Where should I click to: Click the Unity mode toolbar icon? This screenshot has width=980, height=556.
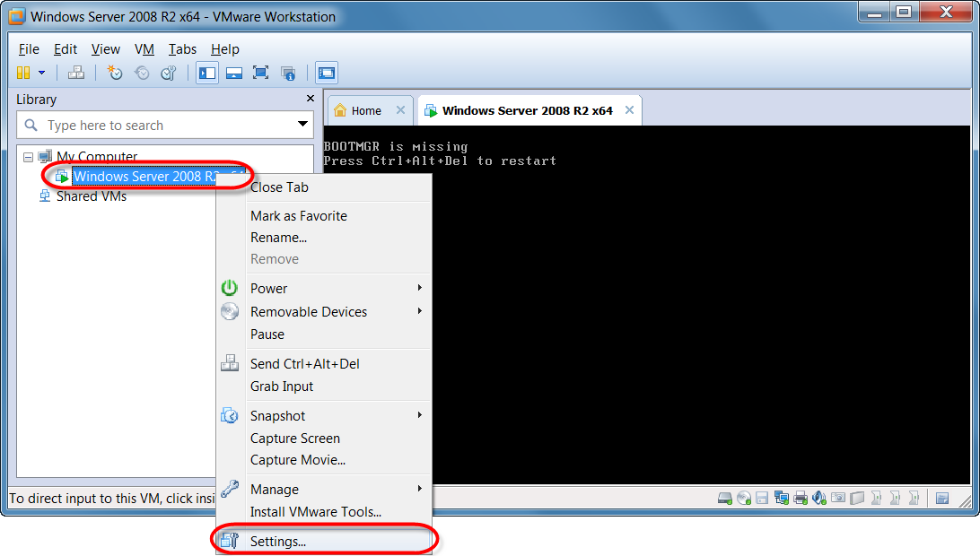tap(288, 74)
